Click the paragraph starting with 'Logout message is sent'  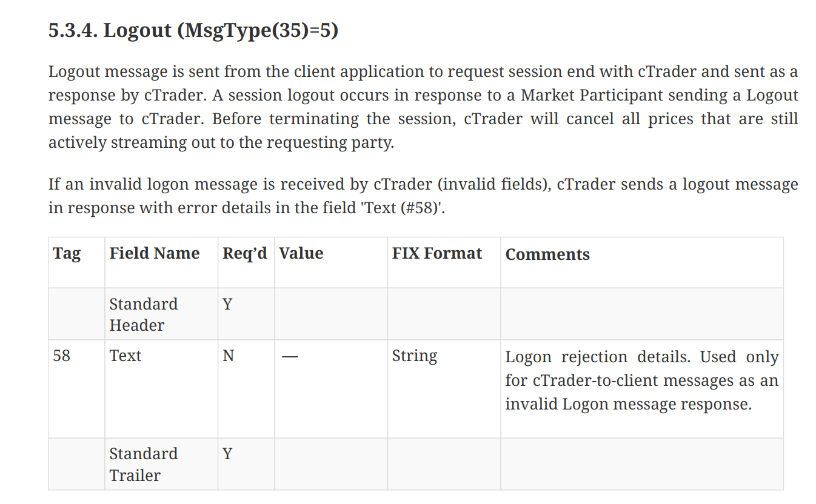(423, 107)
